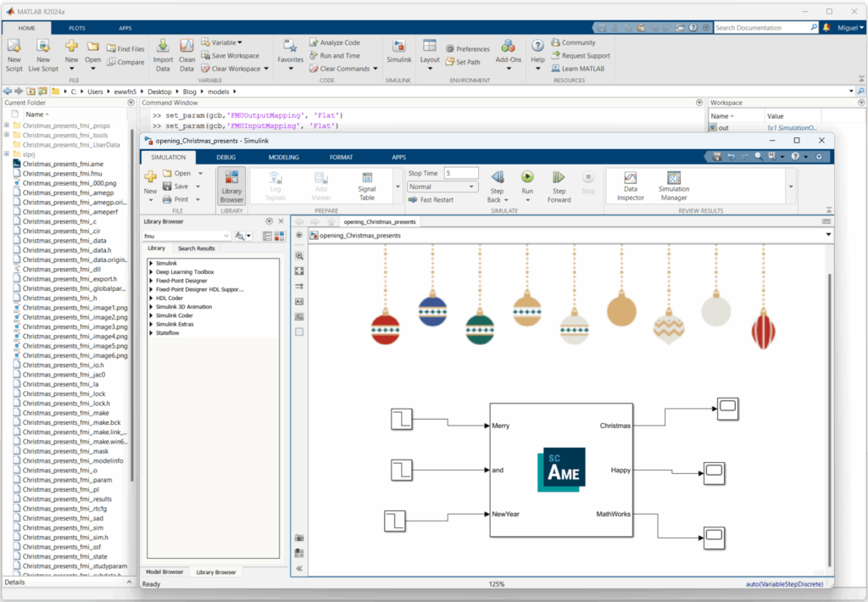Image resolution: width=868 pixels, height=602 pixels.
Task: Click the Stop Time input field
Action: click(x=459, y=173)
